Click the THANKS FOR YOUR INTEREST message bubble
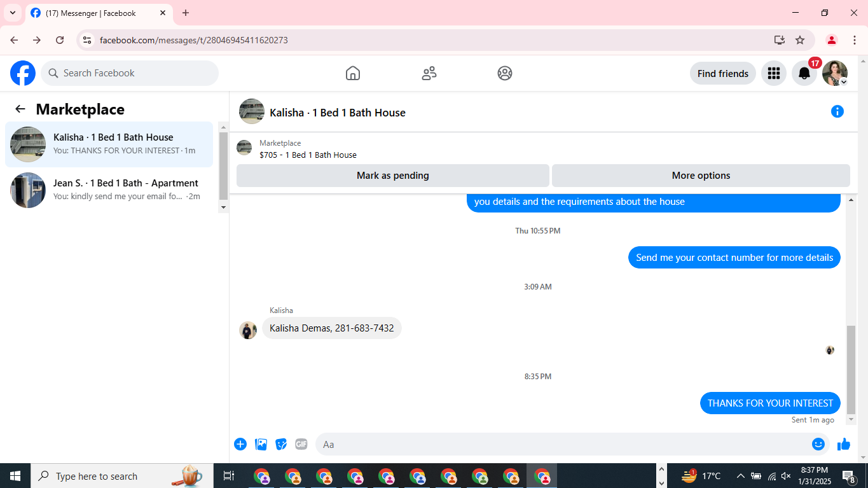 pyautogui.click(x=770, y=403)
